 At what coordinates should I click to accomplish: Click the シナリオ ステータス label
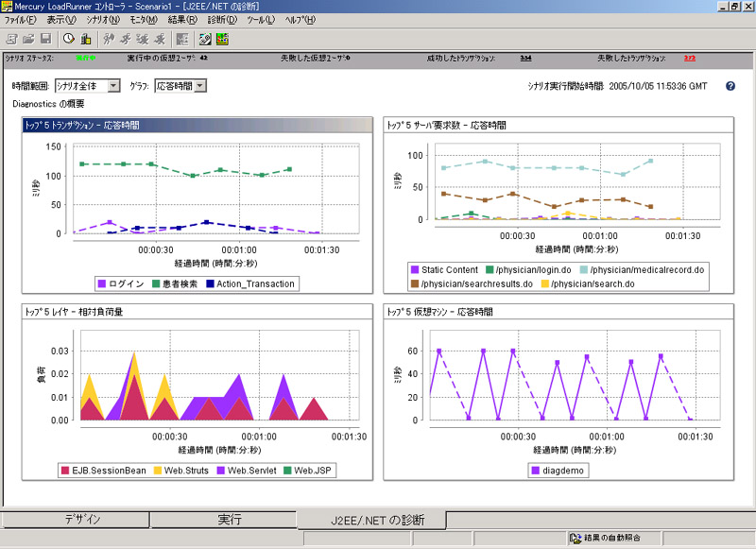[29, 58]
